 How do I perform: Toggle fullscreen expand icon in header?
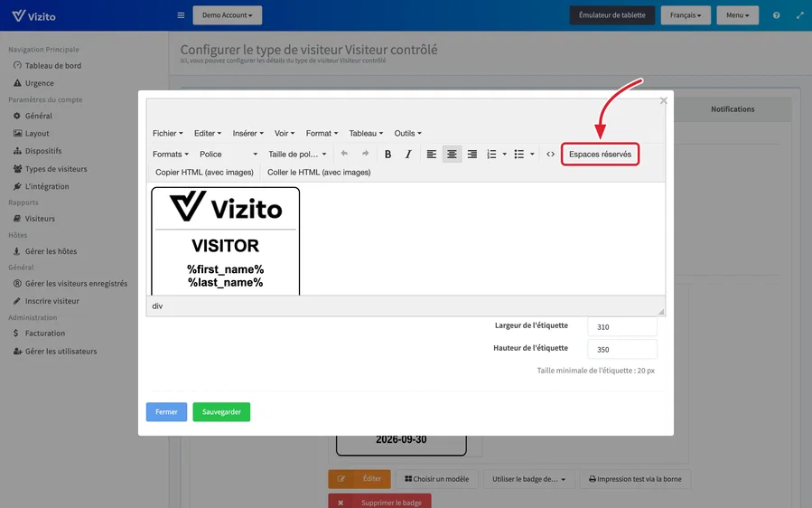click(x=799, y=15)
